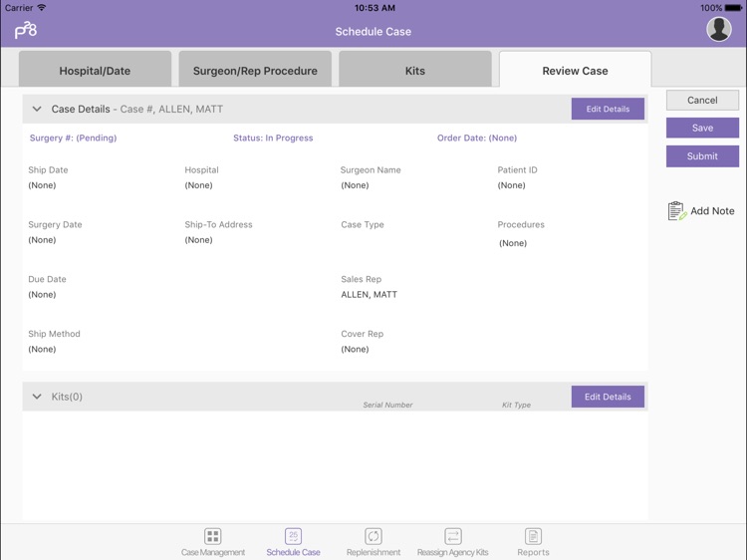Click Sales Rep value ALLEN, MATT
This screenshot has height=560, width=747.
click(370, 295)
